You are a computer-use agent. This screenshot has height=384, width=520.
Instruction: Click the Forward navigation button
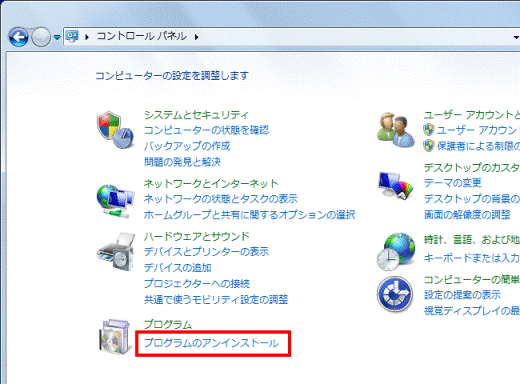[x=41, y=37]
